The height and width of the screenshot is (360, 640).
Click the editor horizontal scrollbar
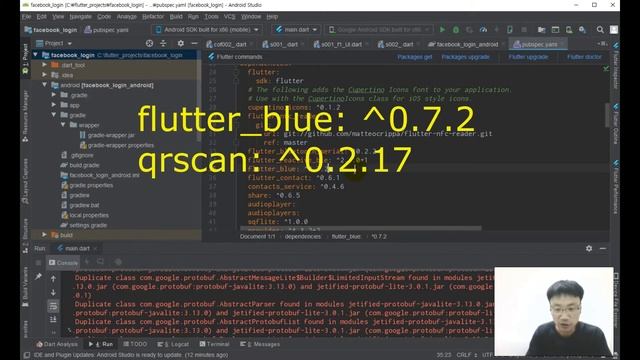360,229
